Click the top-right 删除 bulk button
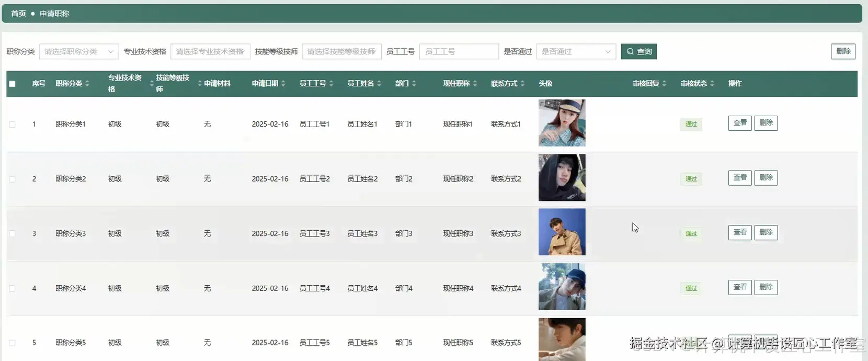This screenshot has height=361, width=868. 843,51
